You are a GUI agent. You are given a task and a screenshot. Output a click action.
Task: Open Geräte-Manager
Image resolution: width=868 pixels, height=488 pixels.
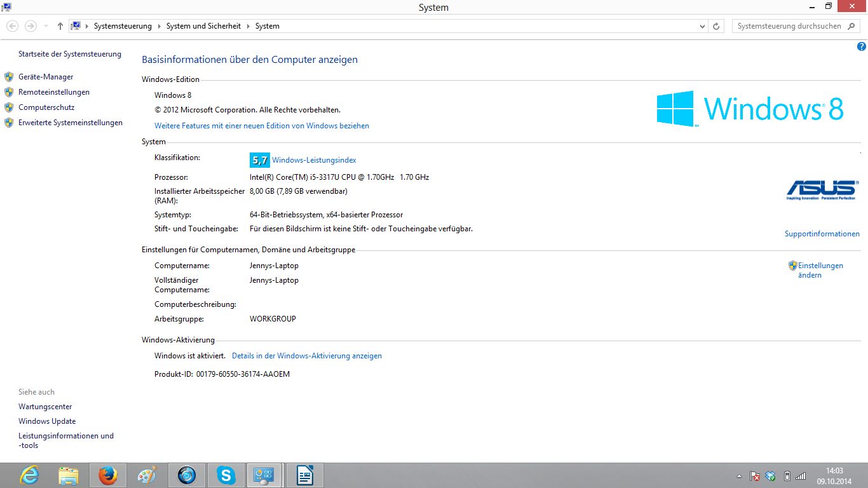pos(46,77)
